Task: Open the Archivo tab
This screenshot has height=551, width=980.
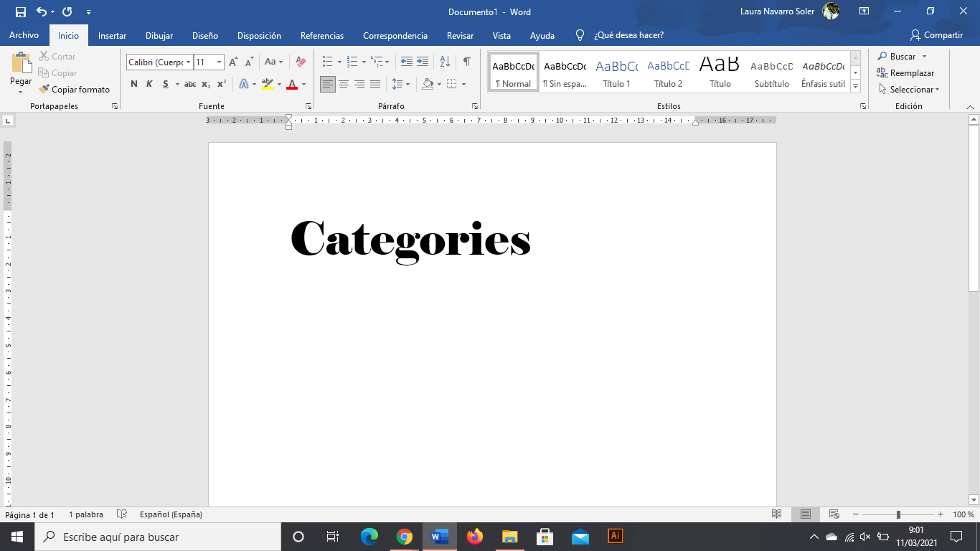Action: tap(24, 35)
